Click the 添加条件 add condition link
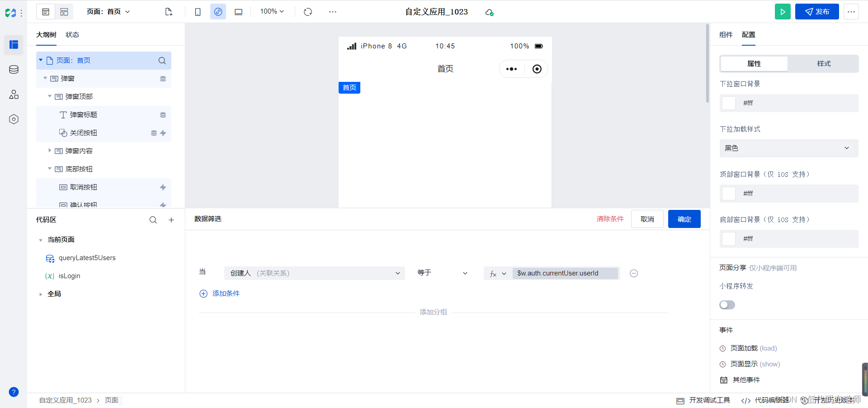 click(220, 294)
